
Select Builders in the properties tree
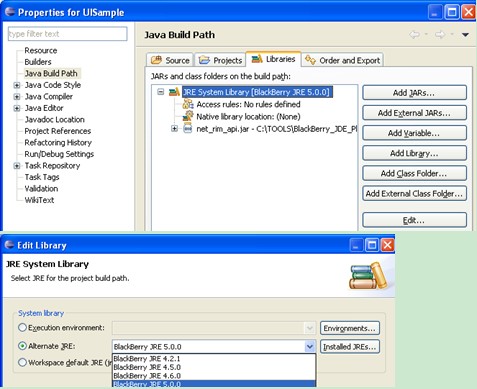point(38,62)
